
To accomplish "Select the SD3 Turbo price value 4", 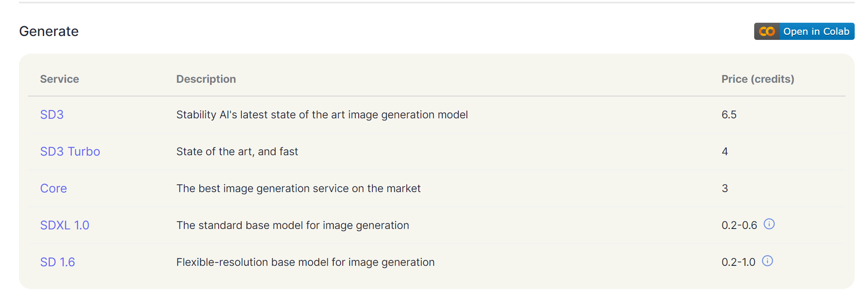I will pos(725,151).
